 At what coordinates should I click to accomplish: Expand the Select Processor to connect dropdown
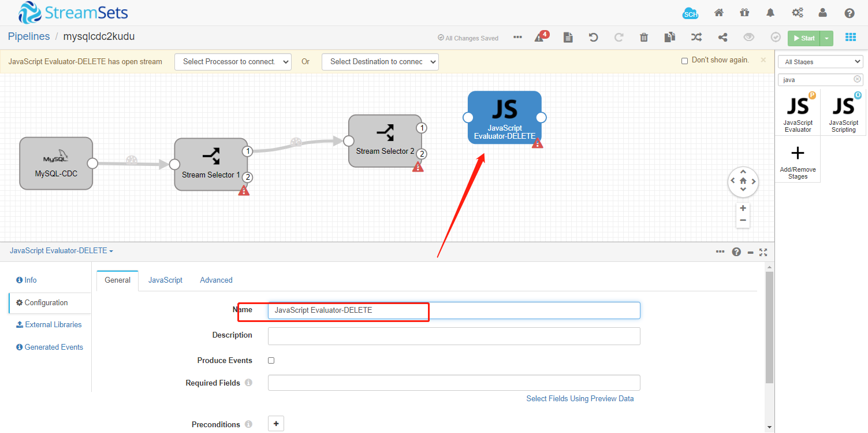pyautogui.click(x=233, y=62)
